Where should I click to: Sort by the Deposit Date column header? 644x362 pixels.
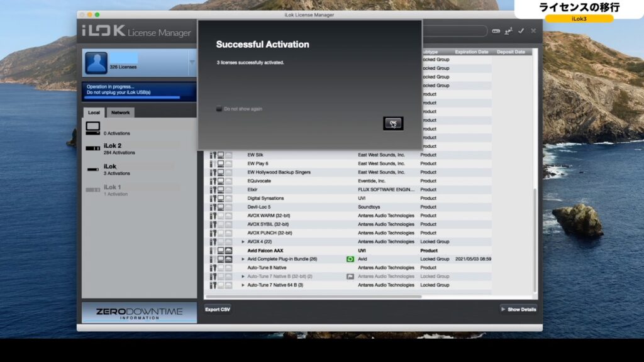click(511, 52)
